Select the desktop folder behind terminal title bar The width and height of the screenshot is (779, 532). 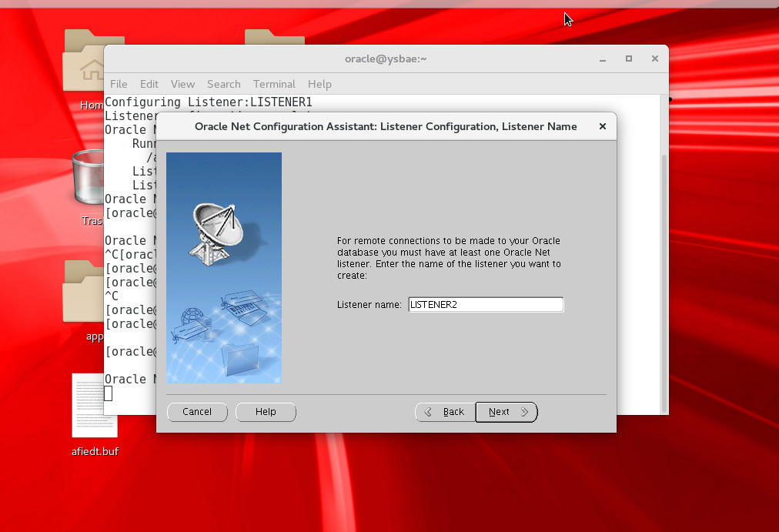point(275,37)
